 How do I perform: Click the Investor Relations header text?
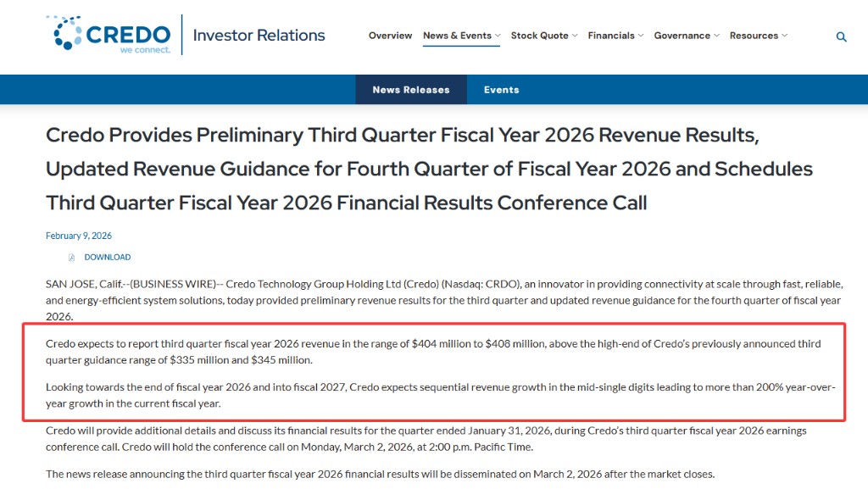tap(259, 36)
